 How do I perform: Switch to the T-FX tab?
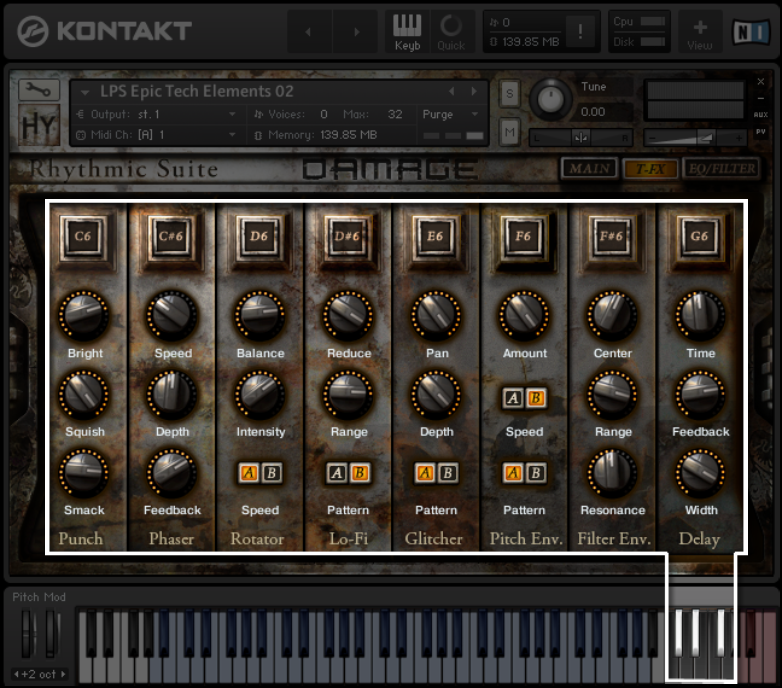coord(650,169)
